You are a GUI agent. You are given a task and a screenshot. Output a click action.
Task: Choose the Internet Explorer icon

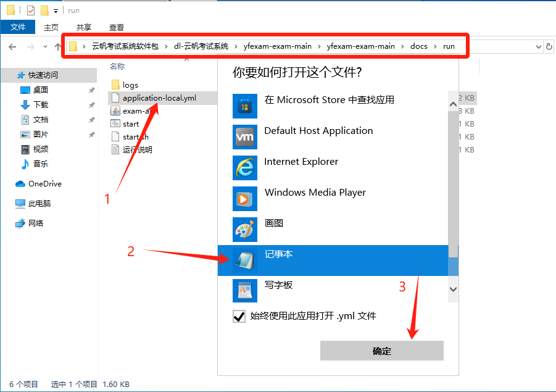tap(244, 168)
